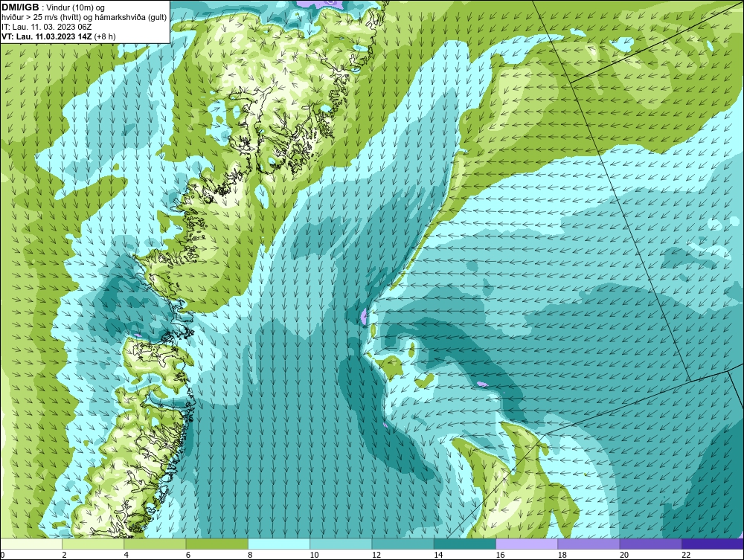The height and width of the screenshot is (560, 744).
Task: Click the darkest purple swatch above 22
Action: [x=713, y=544]
